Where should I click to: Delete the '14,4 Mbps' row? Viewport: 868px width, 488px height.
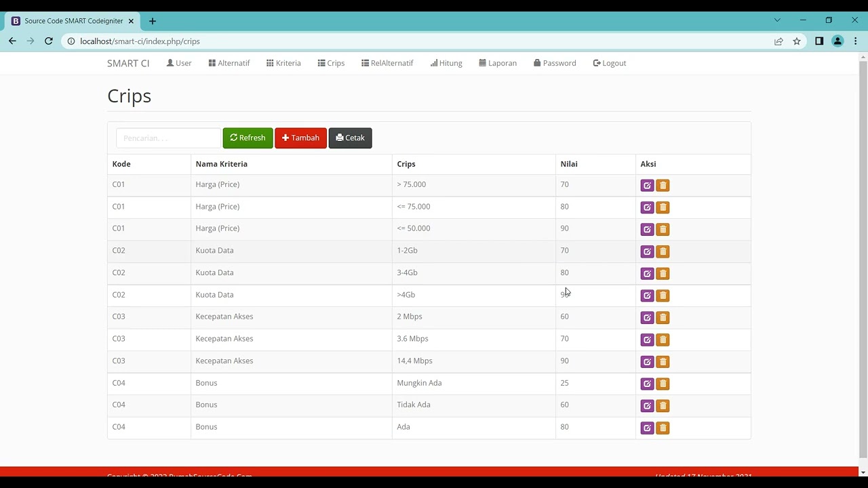coord(663,361)
